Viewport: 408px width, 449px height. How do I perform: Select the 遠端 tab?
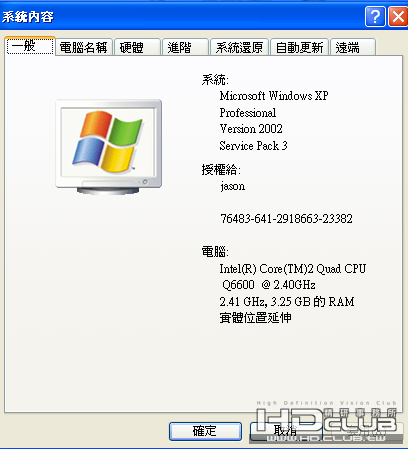[353, 47]
